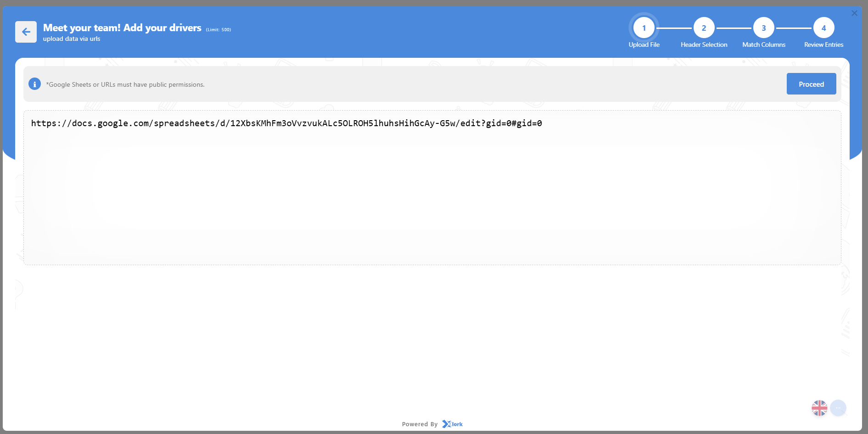The height and width of the screenshot is (434, 868).
Task: Click the three-dots bubble beside the flag
Action: pos(838,408)
